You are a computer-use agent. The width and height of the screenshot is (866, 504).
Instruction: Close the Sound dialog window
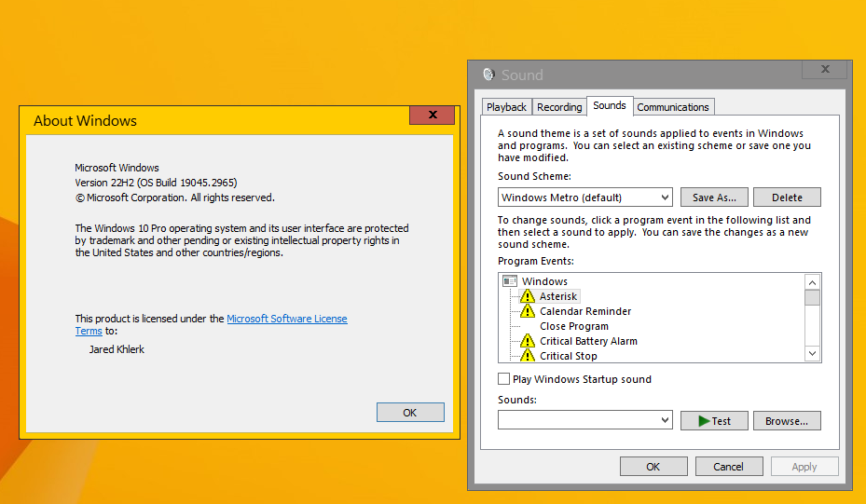825,69
